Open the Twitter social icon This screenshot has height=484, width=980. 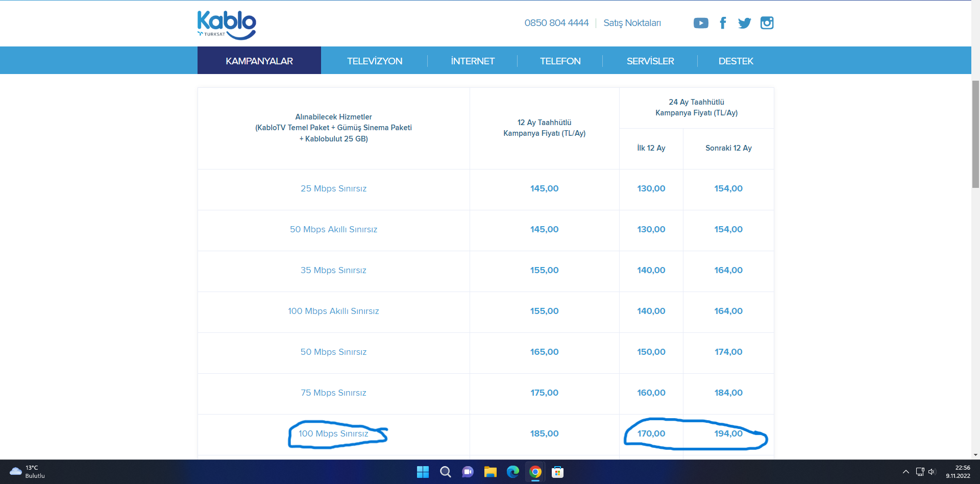tap(744, 23)
